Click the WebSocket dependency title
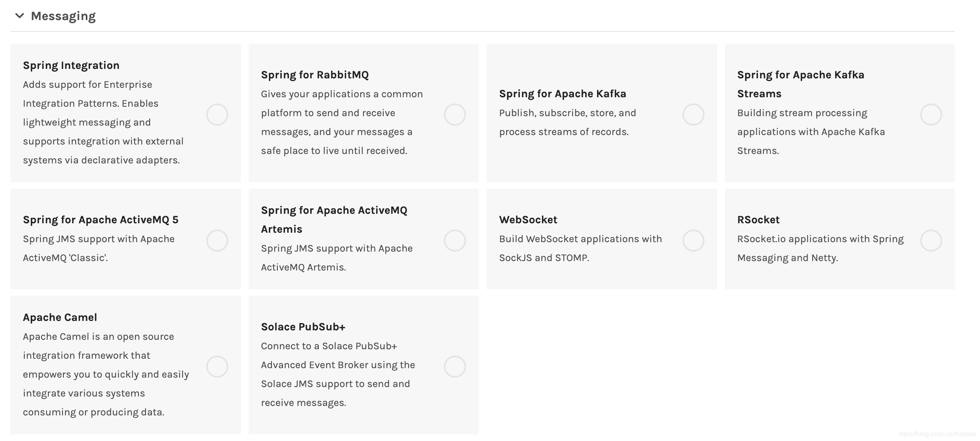This screenshot has height=441, width=980. [x=528, y=220]
